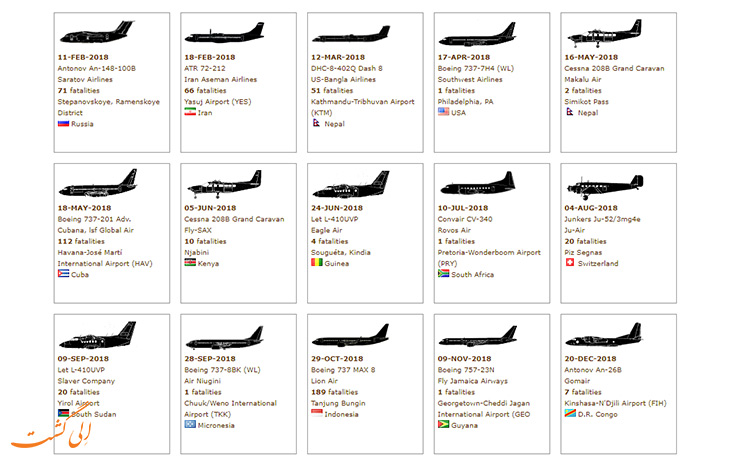Click the 'Piz Segnas' location text

click(583, 253)
